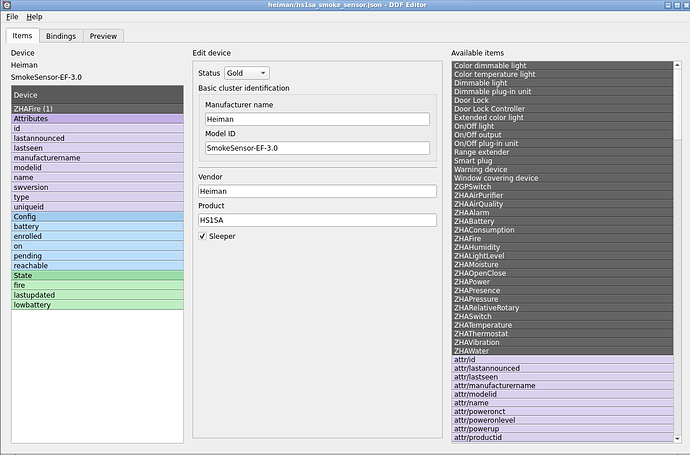Viewport: 690px width, 455px height.
Task: Select the lastannounced attribute item
Action: [97, 138]
